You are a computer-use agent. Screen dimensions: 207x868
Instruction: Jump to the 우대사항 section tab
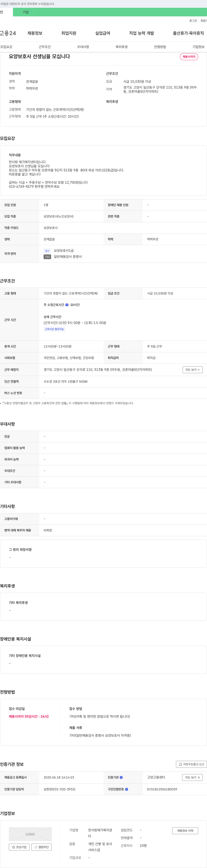pos(83,47)
